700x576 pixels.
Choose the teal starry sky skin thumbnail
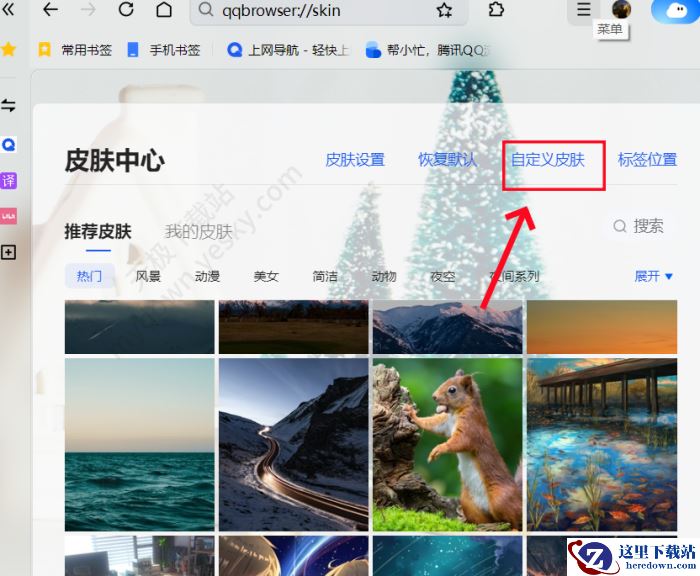pyautogui.click(x=447, y=556)
